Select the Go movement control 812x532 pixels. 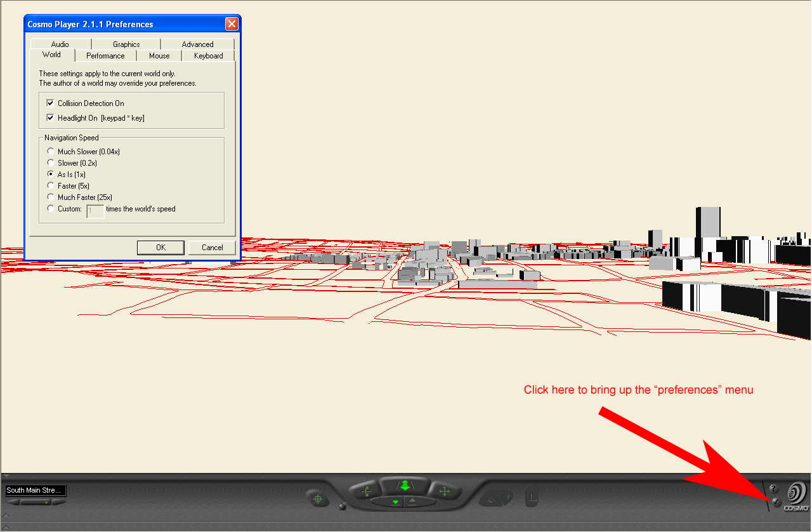point(404,486)
